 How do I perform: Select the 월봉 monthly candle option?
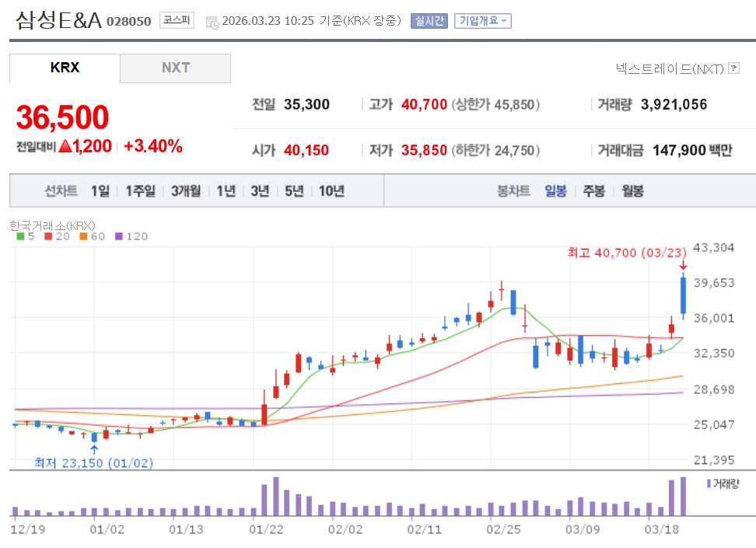[632, 191]
